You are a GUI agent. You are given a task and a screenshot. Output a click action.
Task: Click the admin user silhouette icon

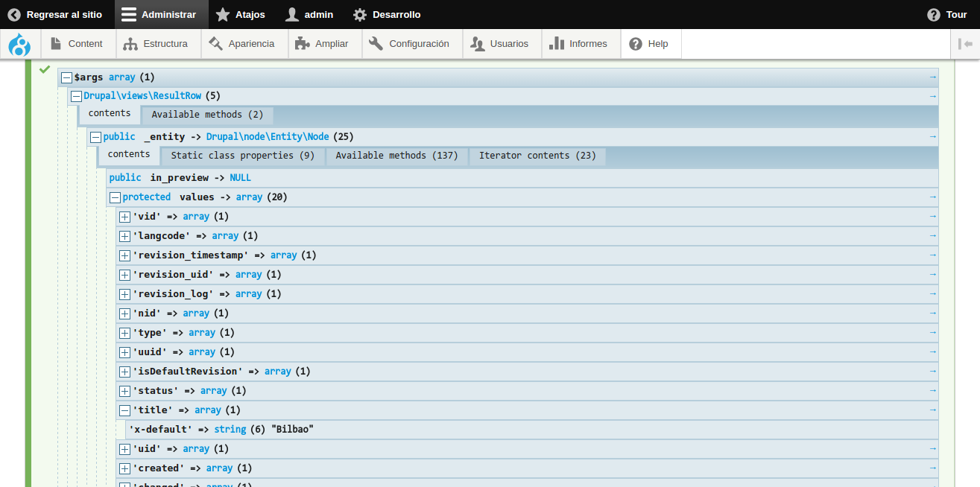coord(292,15)
